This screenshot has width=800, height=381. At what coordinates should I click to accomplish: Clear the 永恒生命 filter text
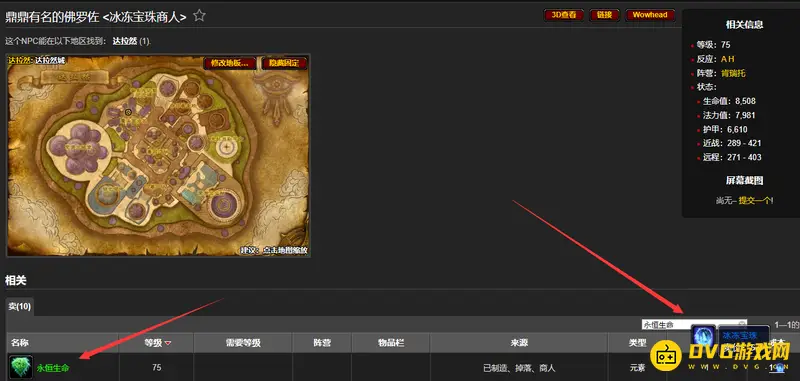(742, 324)
